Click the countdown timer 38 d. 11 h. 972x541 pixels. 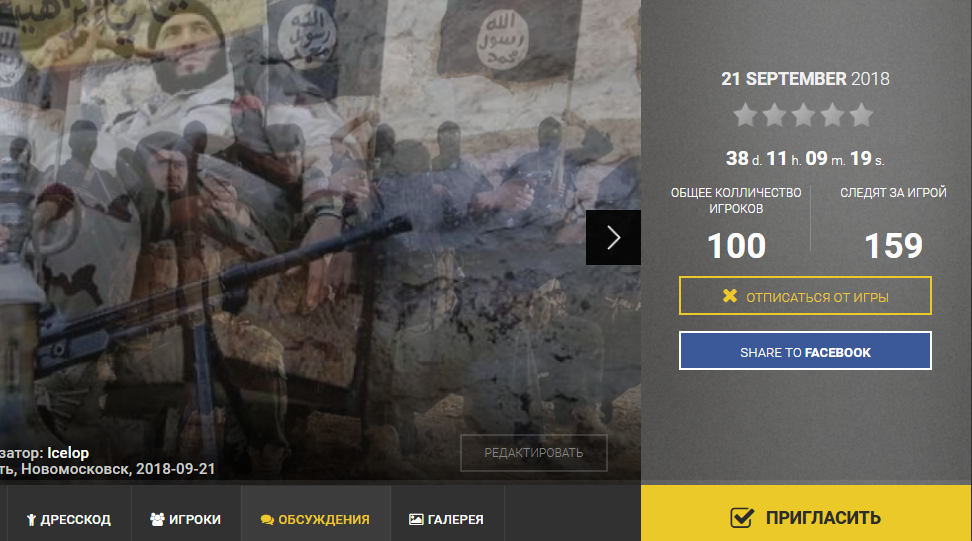(805, 159)
